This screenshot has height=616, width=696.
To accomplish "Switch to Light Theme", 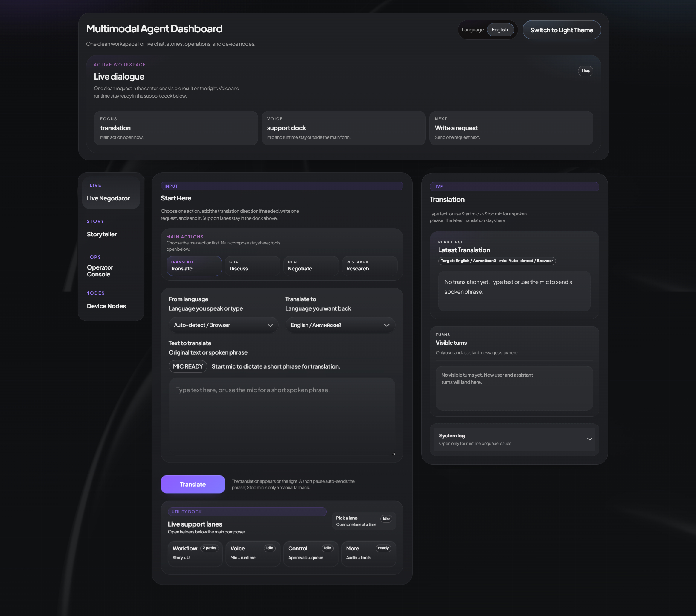I will pos(561,30).
